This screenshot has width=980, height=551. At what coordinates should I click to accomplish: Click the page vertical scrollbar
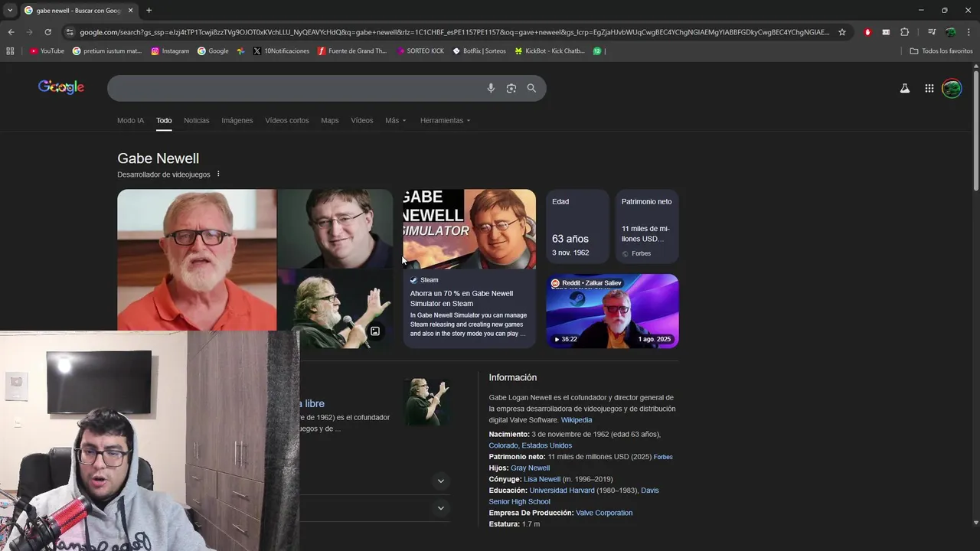click(975, 130)
